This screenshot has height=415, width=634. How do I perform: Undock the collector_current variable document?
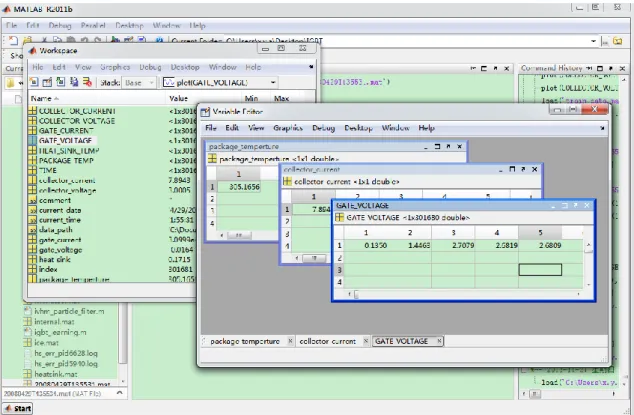click(523, 169)
